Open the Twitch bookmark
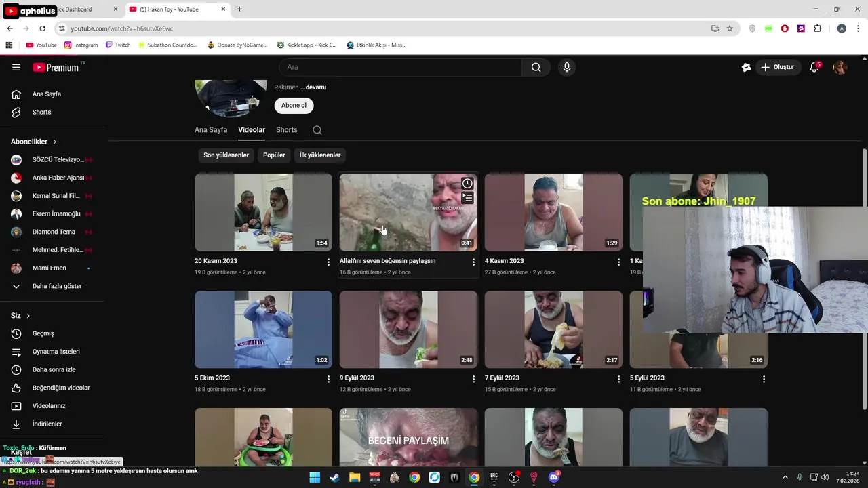The height and width of the screenshot is (488, 868). tap(118, 45)
